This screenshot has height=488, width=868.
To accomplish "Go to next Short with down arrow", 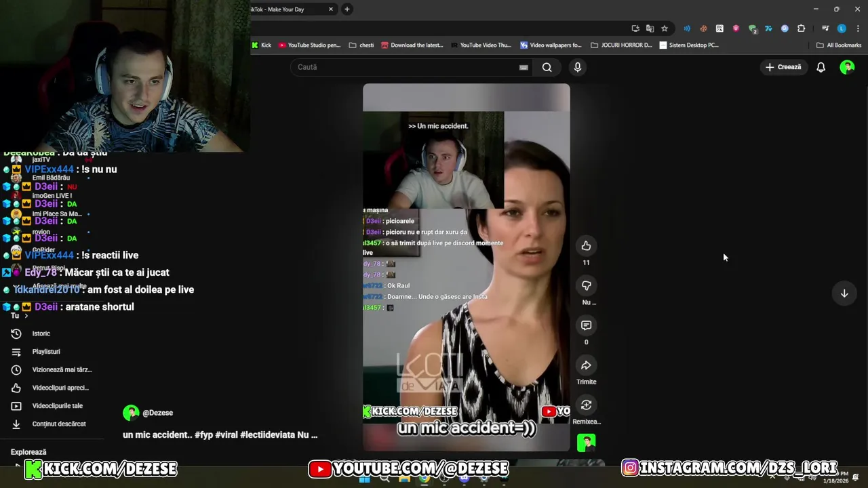I will (844, 293).
